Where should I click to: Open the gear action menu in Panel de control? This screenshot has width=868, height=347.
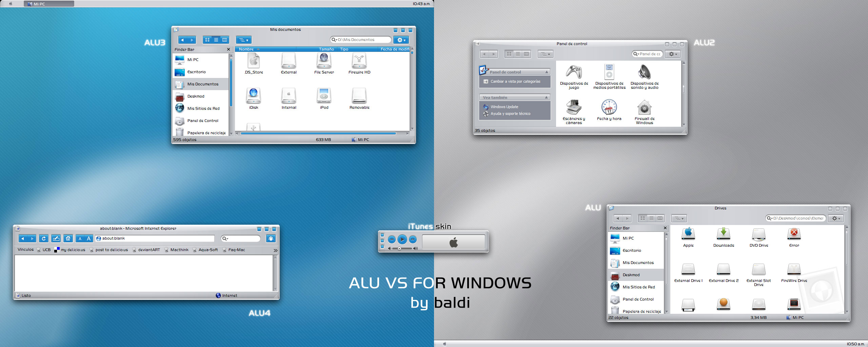(673, 54)
